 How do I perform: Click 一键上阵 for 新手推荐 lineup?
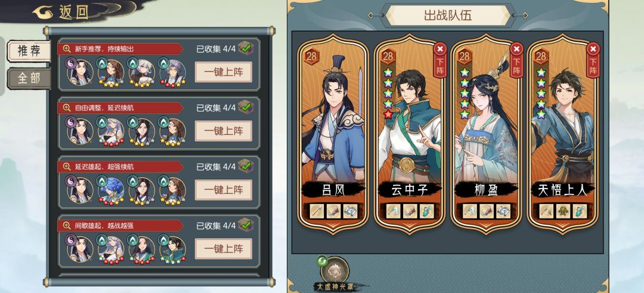coord(224,72)
